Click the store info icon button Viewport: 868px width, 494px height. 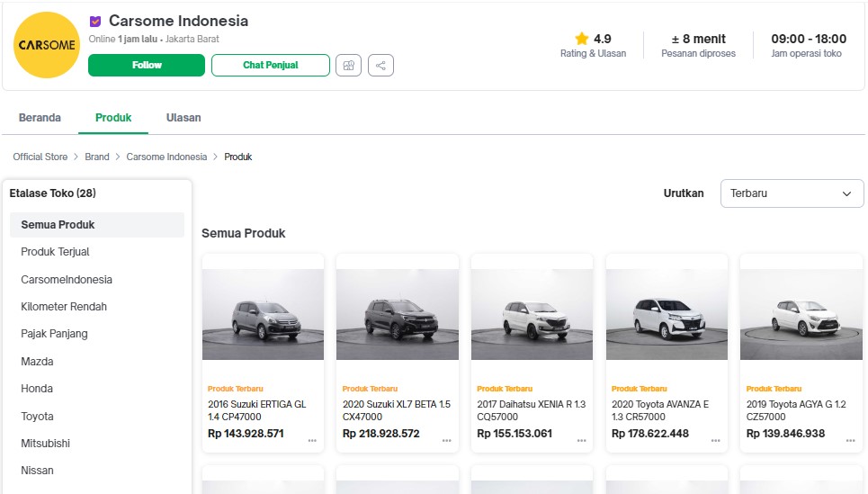click(348, 66)
